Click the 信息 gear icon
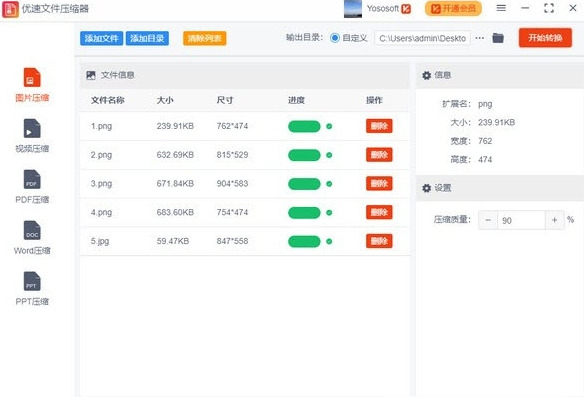 coord(426,75)
